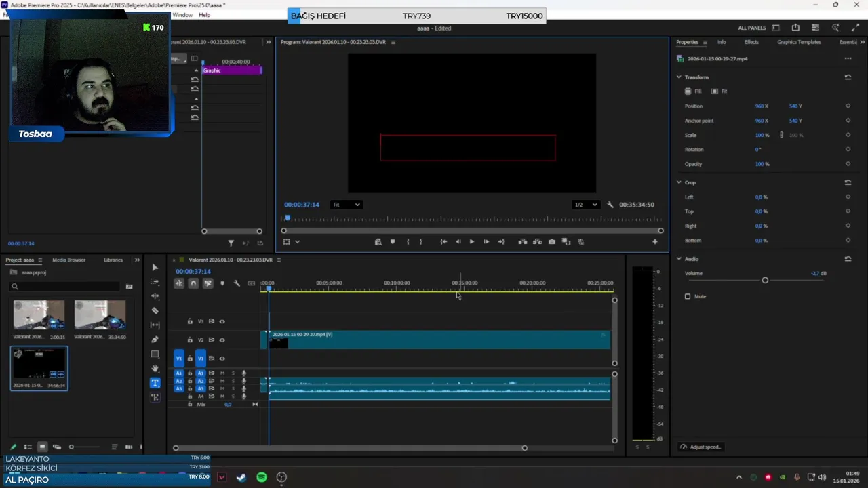Adjust the Volume slider handle
The width and height of the screenshot is (868, 488).
(765, 280)
